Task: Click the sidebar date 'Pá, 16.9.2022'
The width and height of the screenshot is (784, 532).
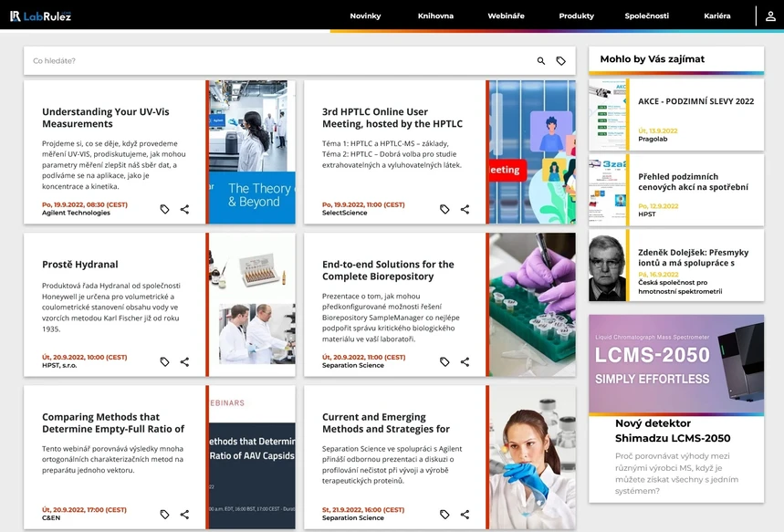Action: [x=658, y=274]
